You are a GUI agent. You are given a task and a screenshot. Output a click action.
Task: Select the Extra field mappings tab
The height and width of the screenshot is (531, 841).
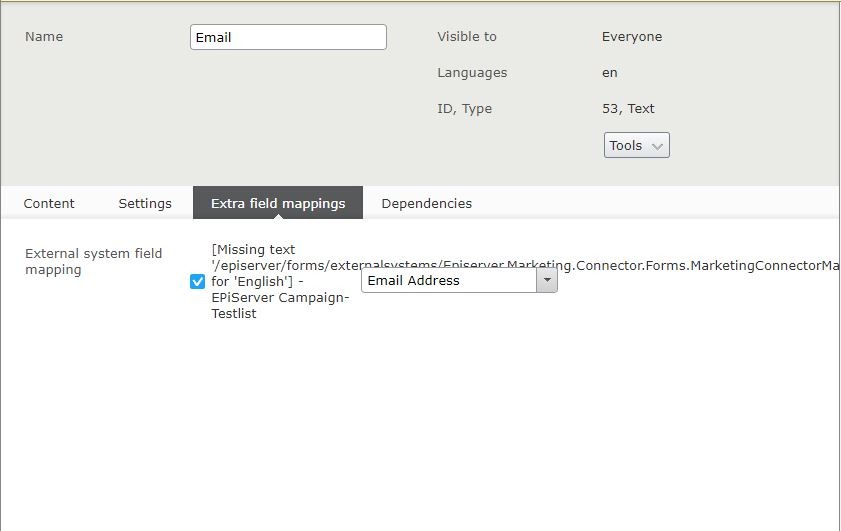click(x=278, y=203)
